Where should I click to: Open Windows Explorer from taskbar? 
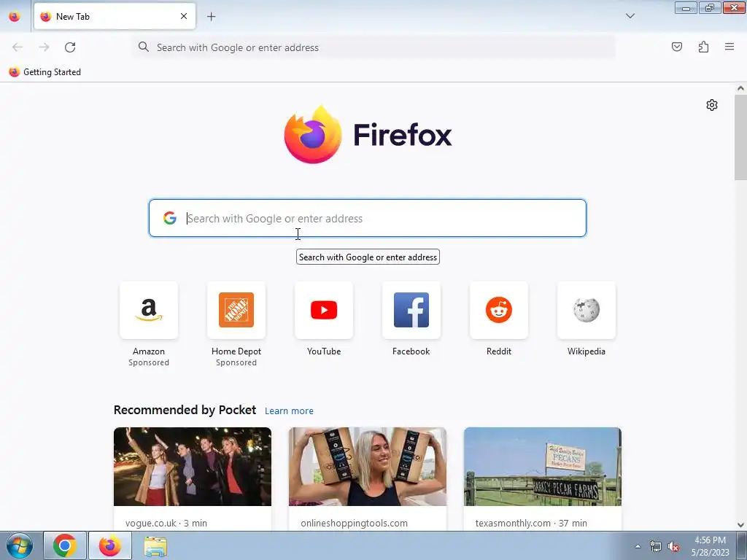click(155, 545)
